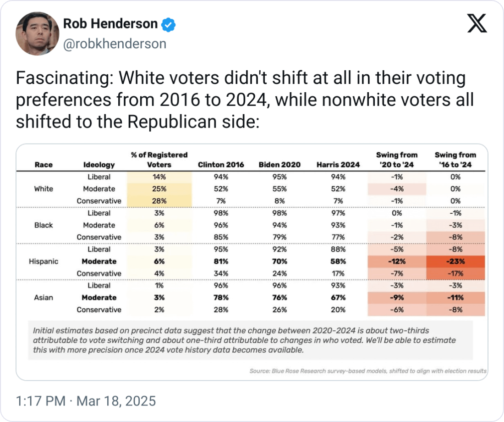Click the italic precinct data footnote

point(244,340)
